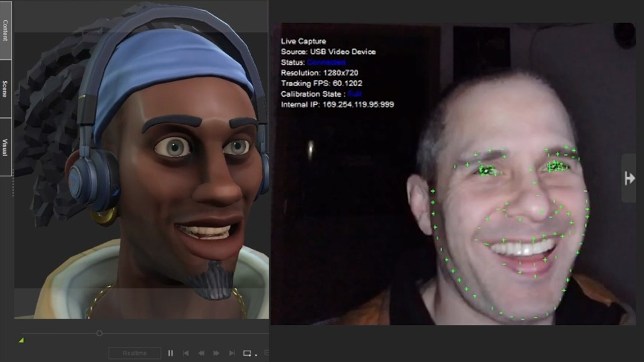Screen dimensions: 644x362
Task: Click the Internal IP address line
Action: (x=337, y=105)
